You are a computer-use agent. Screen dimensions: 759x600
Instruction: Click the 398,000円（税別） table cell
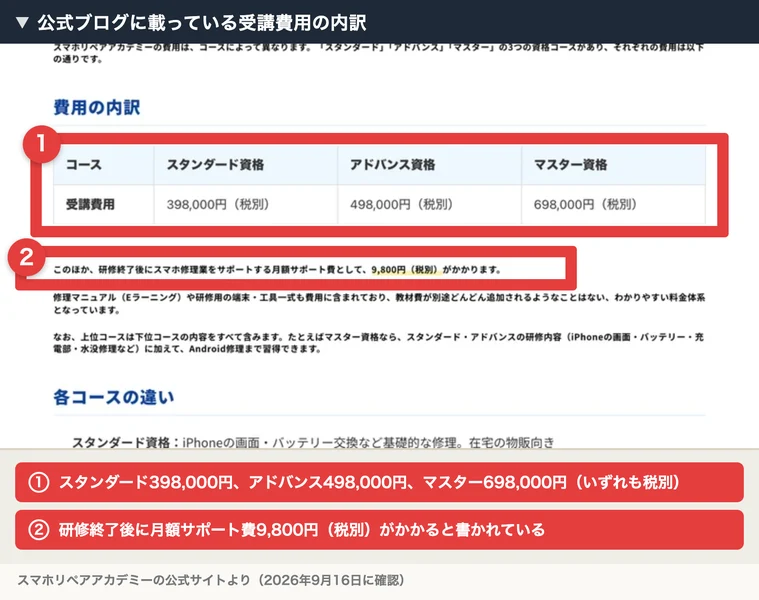click(x=246, y=205)
